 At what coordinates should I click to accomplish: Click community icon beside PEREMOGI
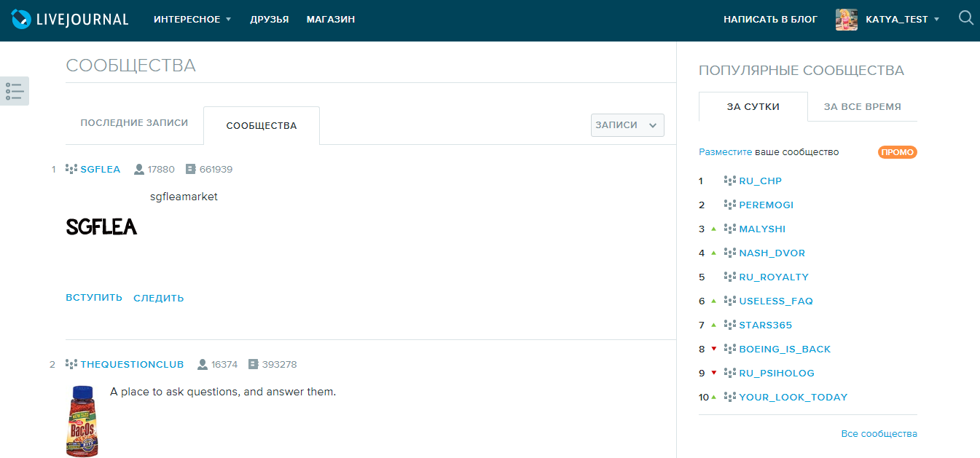(730, 205)
